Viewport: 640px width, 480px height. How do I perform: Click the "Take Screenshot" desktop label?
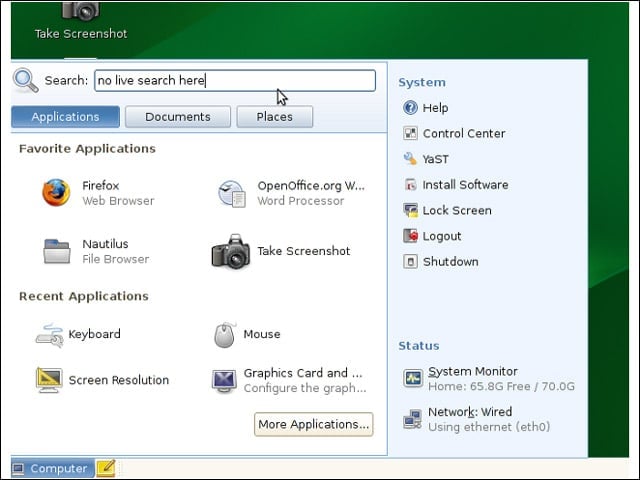coord(81,33)
